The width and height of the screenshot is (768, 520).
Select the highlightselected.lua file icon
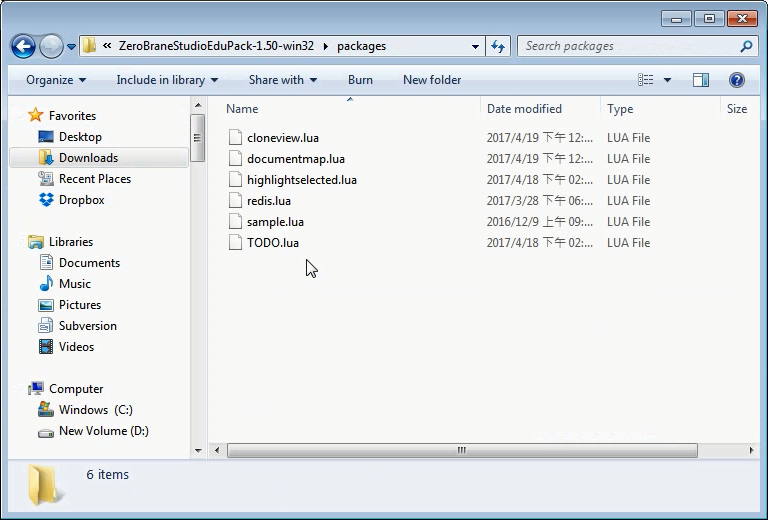[x=236, y=180]
